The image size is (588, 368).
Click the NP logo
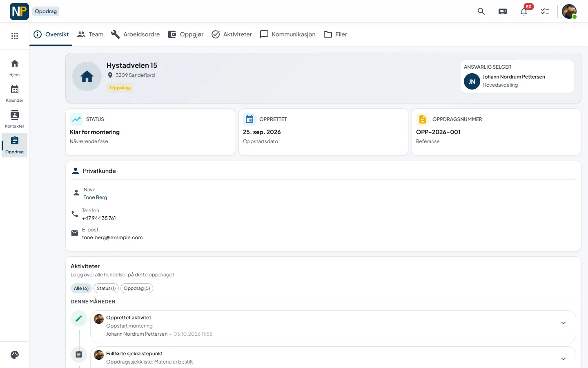(x=19, y=11)
